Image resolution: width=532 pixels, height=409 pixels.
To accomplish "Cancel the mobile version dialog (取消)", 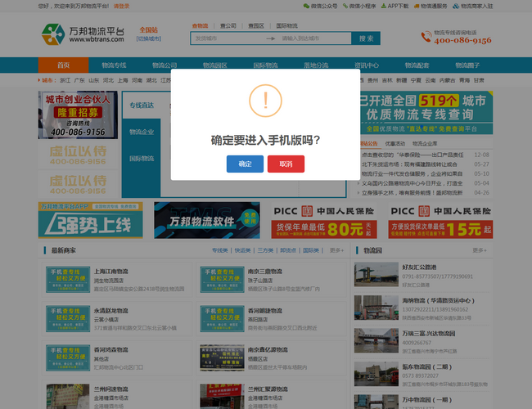I will (x=286, y=164).
